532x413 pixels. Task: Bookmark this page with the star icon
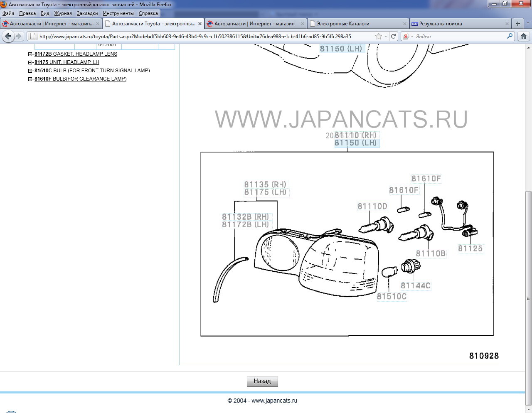click(378, 37)
